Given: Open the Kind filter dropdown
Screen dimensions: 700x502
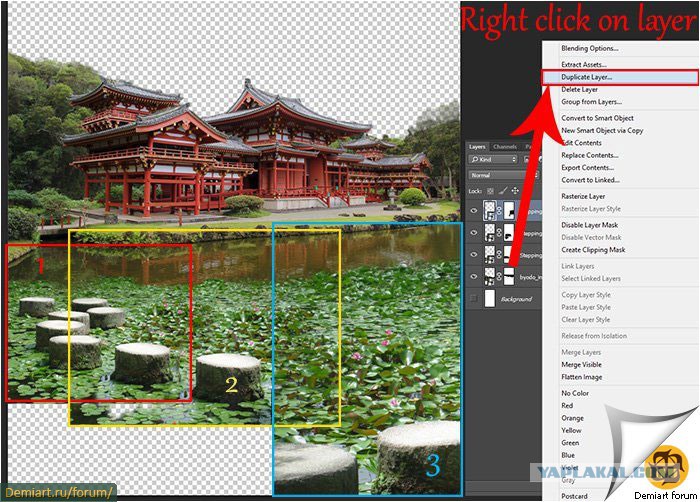Looking at the screenshot, I should click(x=493, y=159).
